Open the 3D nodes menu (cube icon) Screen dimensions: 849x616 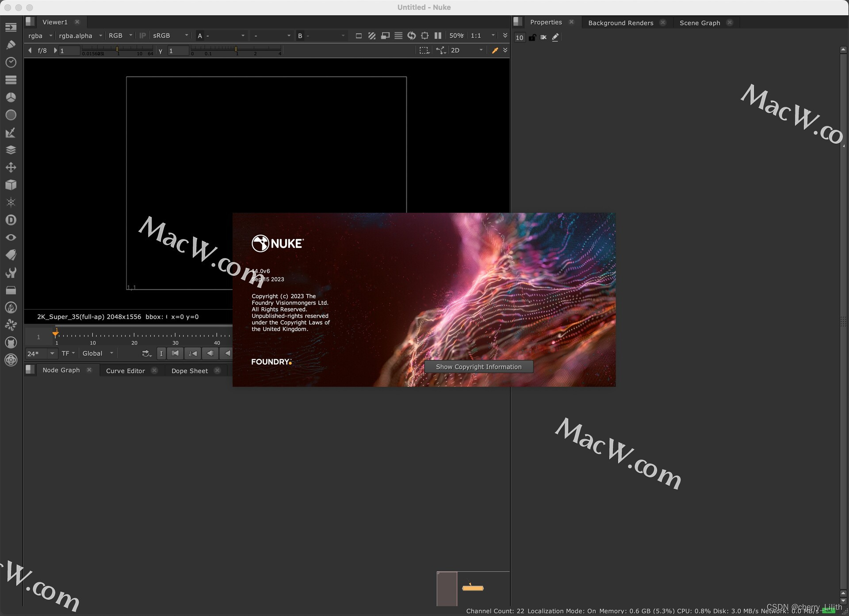pos(11,185)
